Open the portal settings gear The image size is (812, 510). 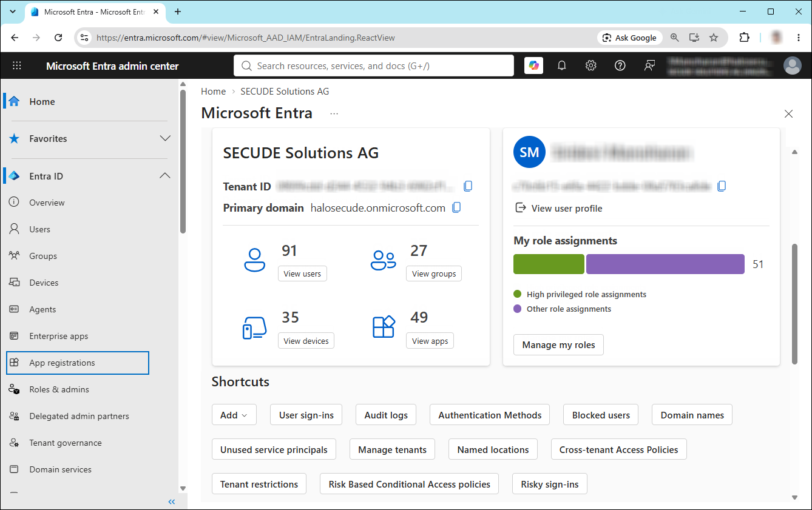point(591,65)
